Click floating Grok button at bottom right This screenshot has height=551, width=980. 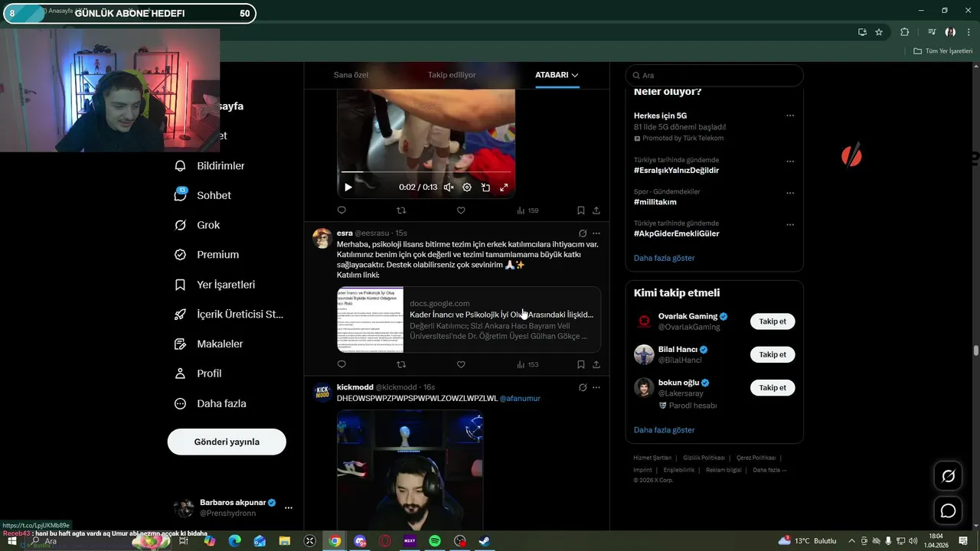(x=949, y=476)
